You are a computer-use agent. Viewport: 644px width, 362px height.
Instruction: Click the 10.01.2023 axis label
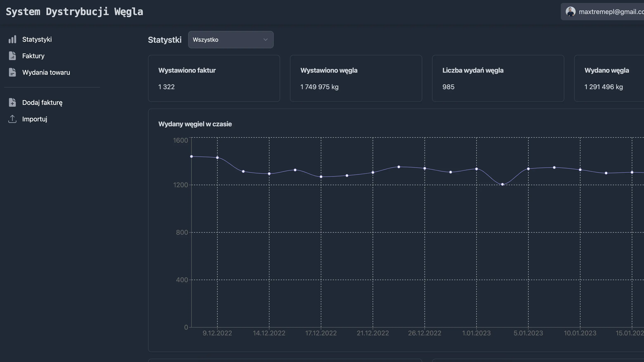[x=580, y=333]
